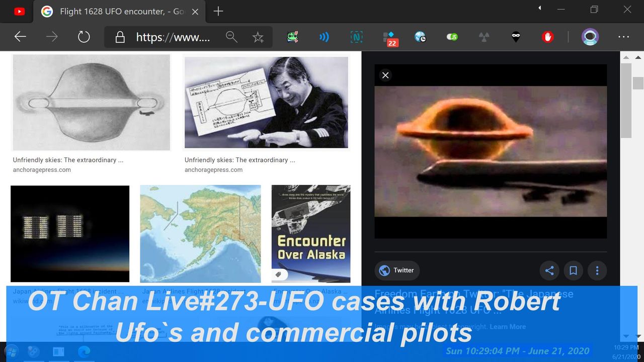Click the browser back arrow
Viewport: 644px width, 362px height.
click(x=20, y=37)
